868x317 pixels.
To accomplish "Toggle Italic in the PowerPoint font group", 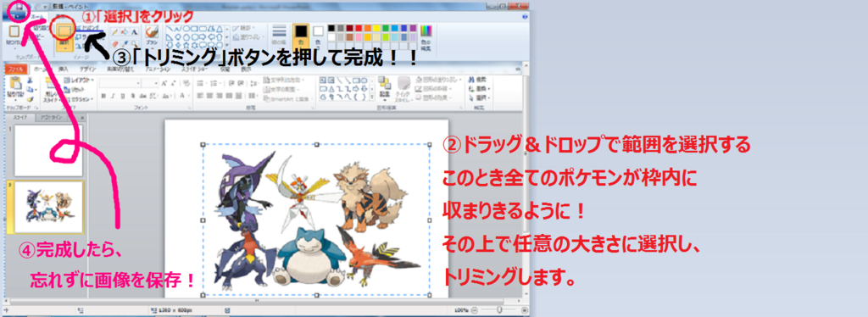I will pos(113,97).
